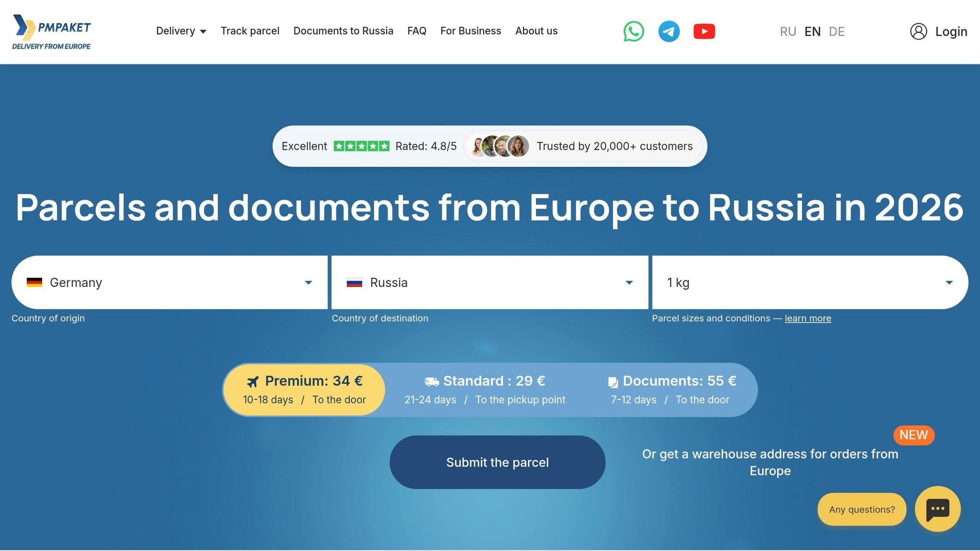The height and width of the screenshot is (551, 980).
Task: Open the parcel weight dropdown
Action: 810,282
